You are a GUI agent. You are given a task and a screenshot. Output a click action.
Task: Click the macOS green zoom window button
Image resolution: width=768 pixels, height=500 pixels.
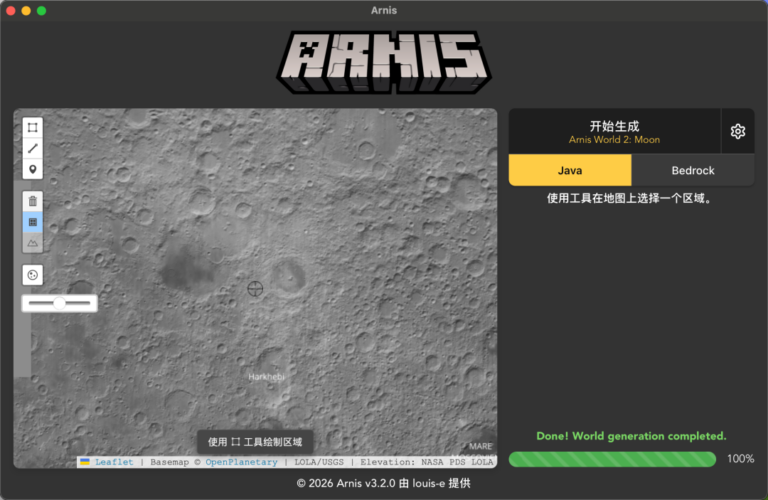pos(42,10)
